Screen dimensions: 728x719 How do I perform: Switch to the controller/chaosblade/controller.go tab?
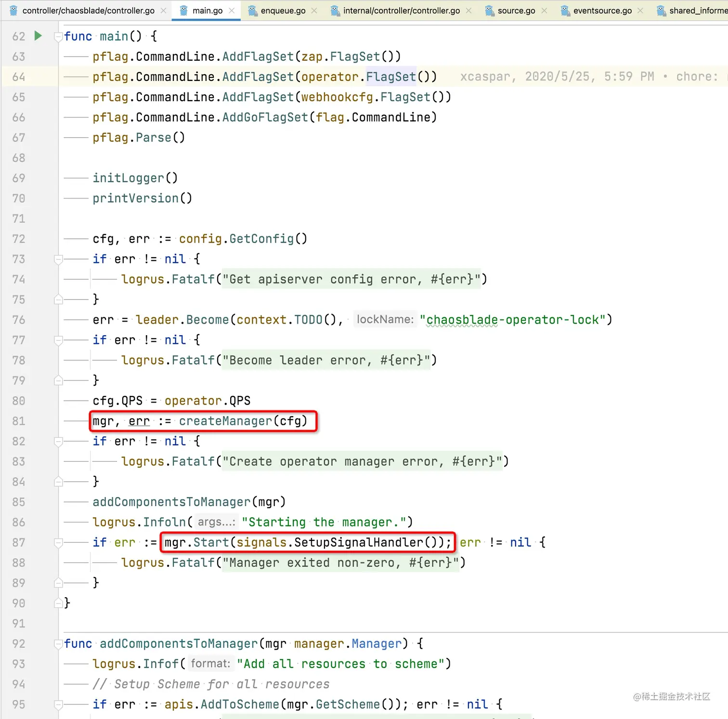(x=89, y=11)
